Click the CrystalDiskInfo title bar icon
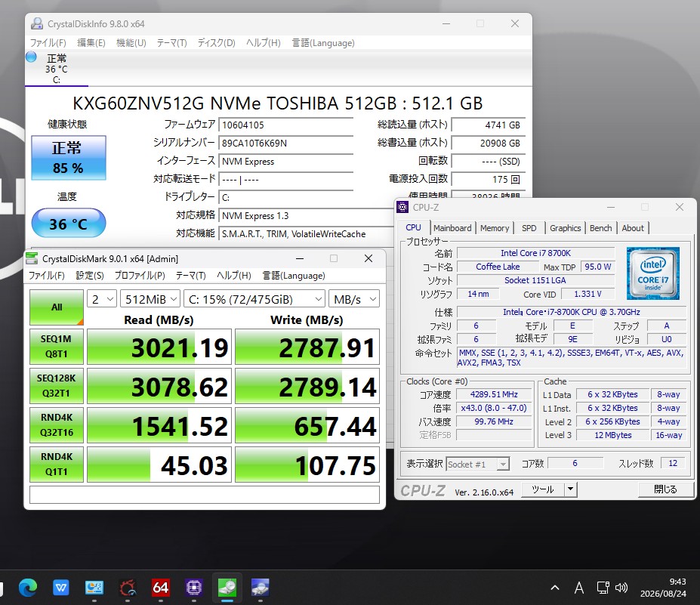700x605 pixels. (36, 23)
